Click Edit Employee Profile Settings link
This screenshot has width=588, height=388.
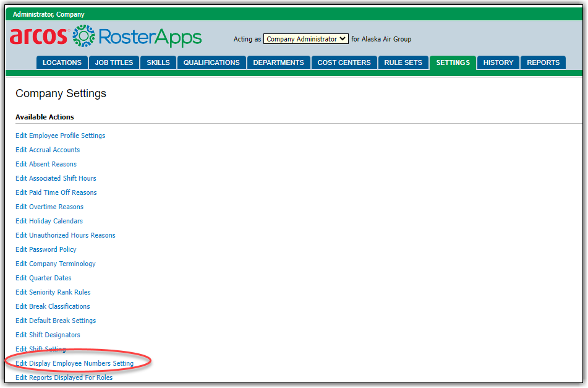[x=60, y=136]
